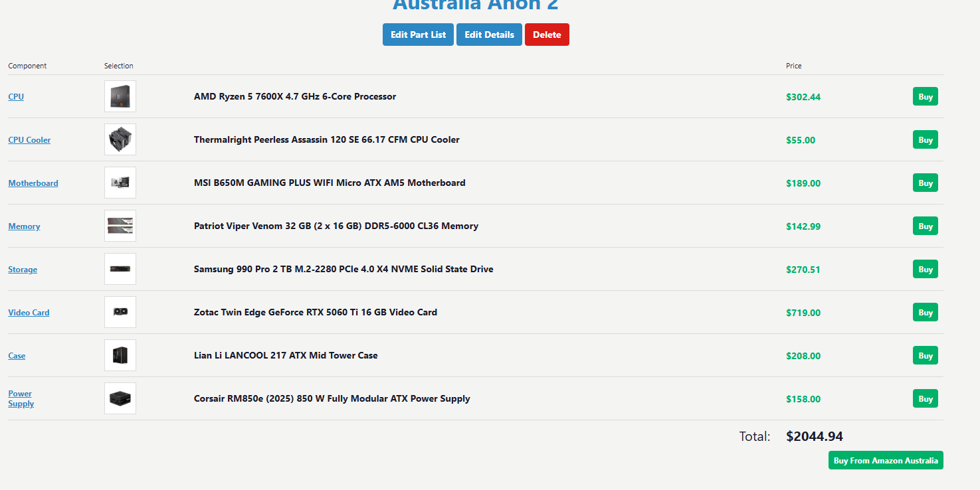Buy the Corsair RM850e power supply
This screenshot has height=490, width=980.
coord(926,398)
